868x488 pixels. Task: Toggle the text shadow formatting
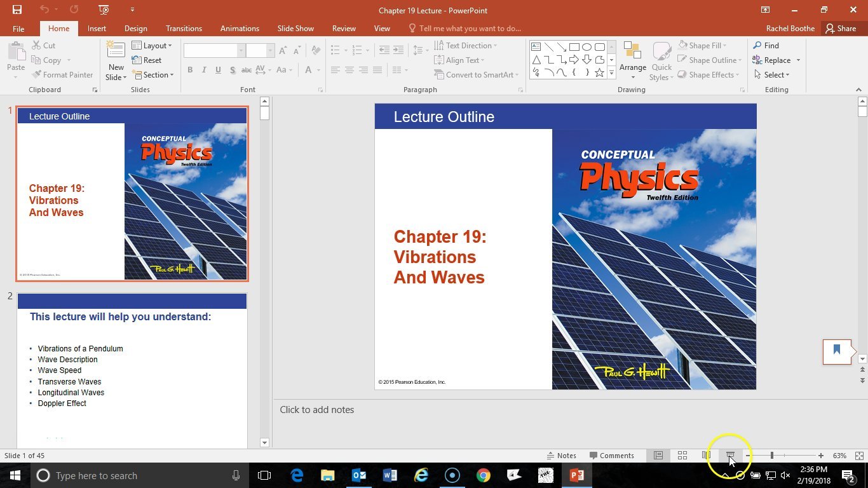coord(233,70)
